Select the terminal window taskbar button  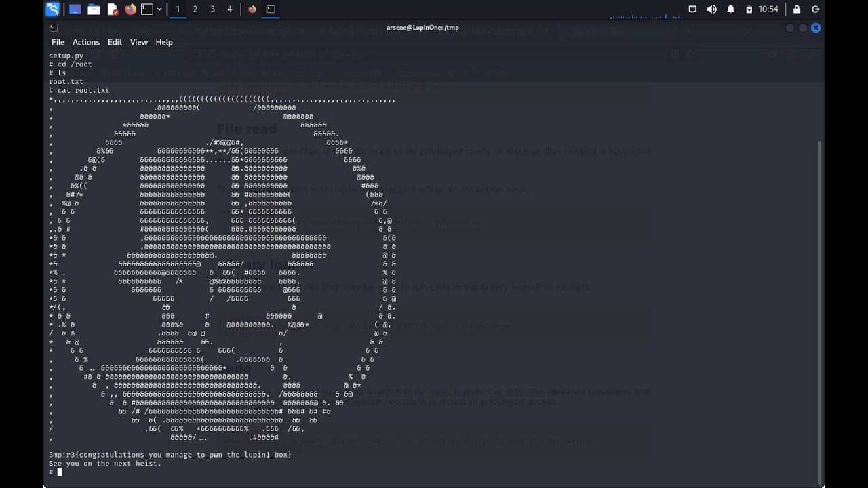point(271,9)
